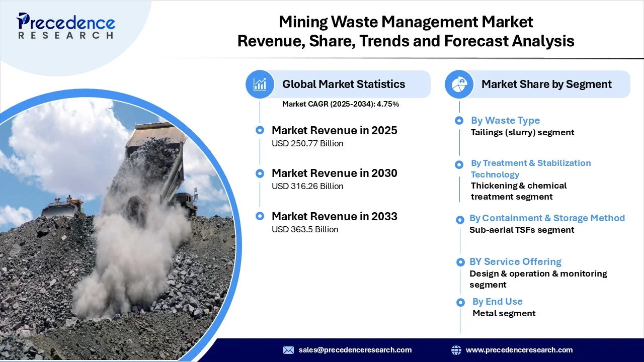The image size is (644, 362).
Task: Open the Market Share by Segment header
Action: click(546, 84)
